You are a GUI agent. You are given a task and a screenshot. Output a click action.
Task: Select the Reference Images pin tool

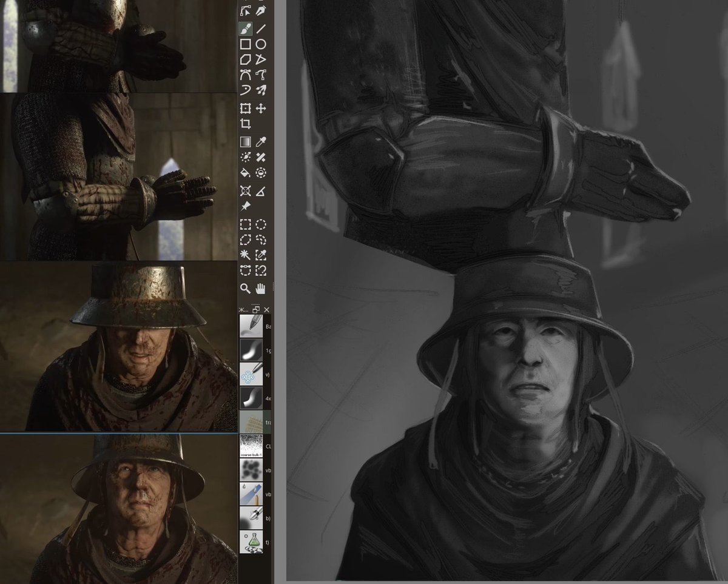pyautogui.click(x=246, y=206)
